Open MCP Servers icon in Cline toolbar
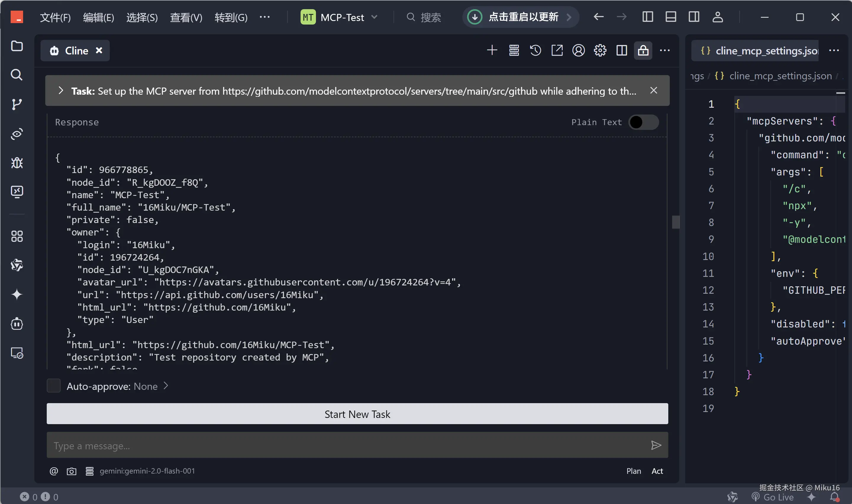 pos(514,50)
